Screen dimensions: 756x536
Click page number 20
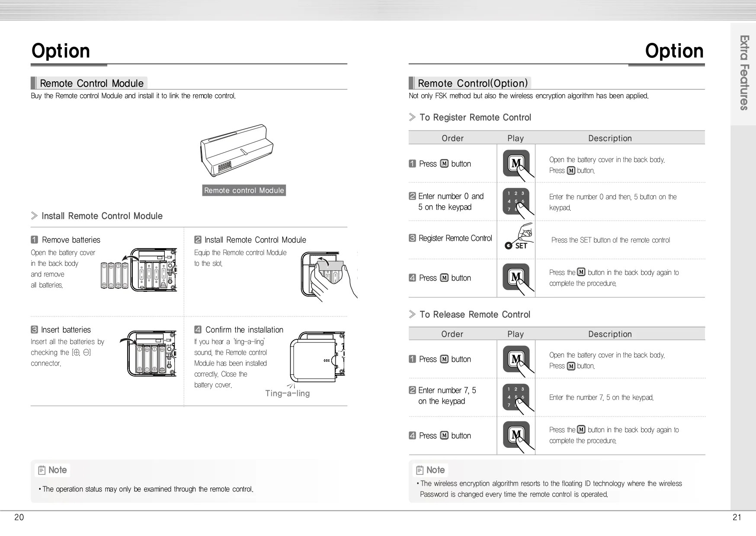19,517
